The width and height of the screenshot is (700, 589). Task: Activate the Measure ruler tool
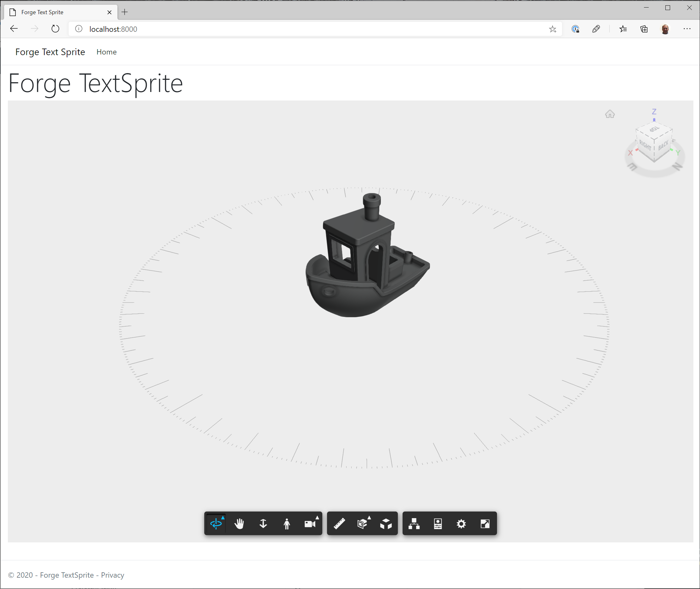tap(339, 523)
